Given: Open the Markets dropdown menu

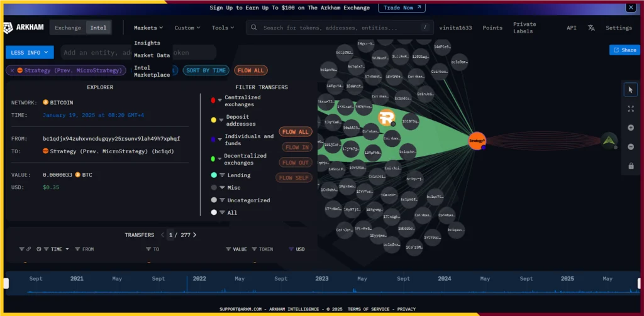Looking at the screenshot, I should (148, 28).
